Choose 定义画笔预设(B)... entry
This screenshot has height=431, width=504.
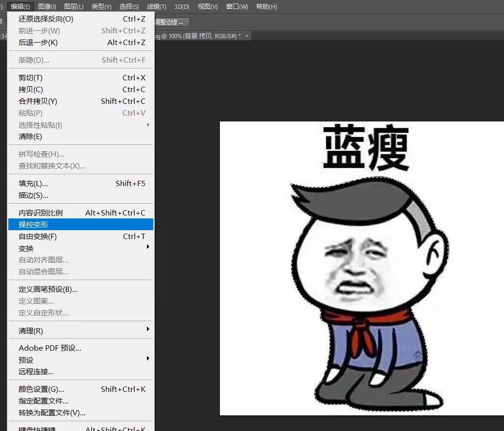(81, 289)
